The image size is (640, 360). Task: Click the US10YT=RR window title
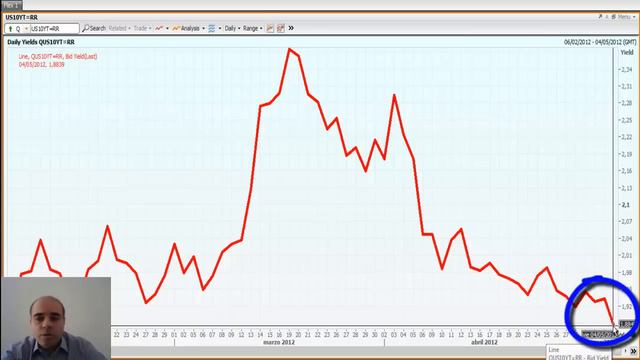click(x=22, y=17)
